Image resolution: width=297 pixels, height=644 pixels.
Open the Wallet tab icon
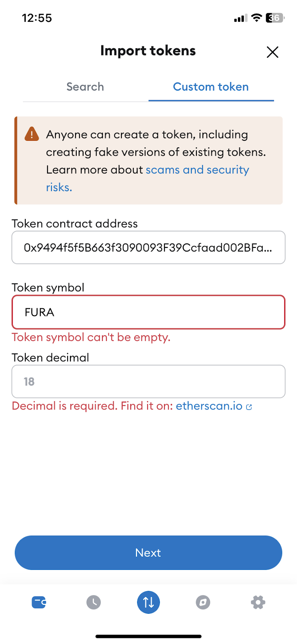[x=39, y=603]
